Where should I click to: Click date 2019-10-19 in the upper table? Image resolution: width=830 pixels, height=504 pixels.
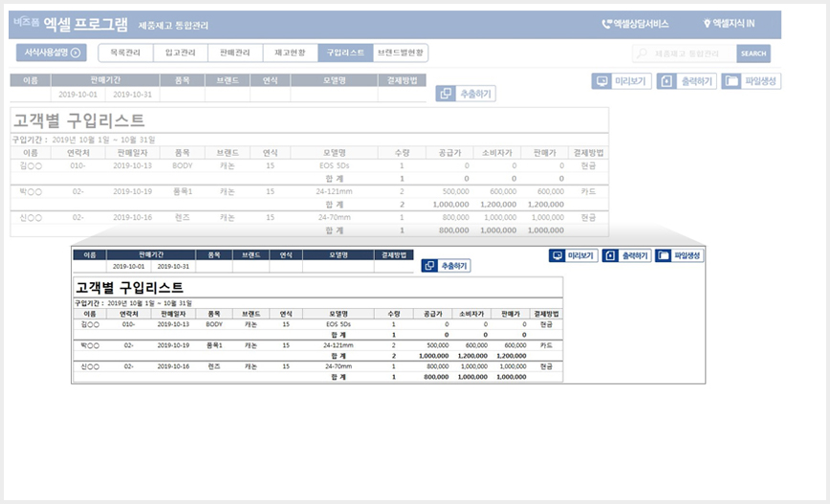pos(132,191)
